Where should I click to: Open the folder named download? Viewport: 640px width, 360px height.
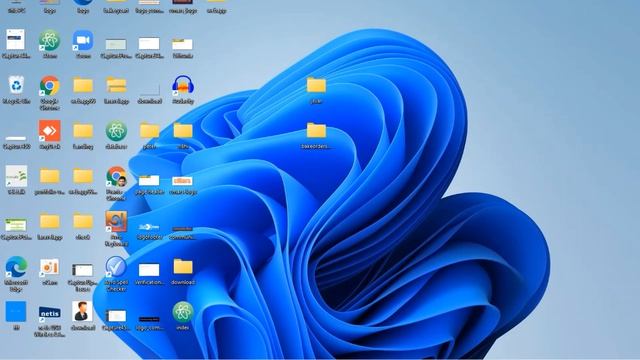click(183, 267)
